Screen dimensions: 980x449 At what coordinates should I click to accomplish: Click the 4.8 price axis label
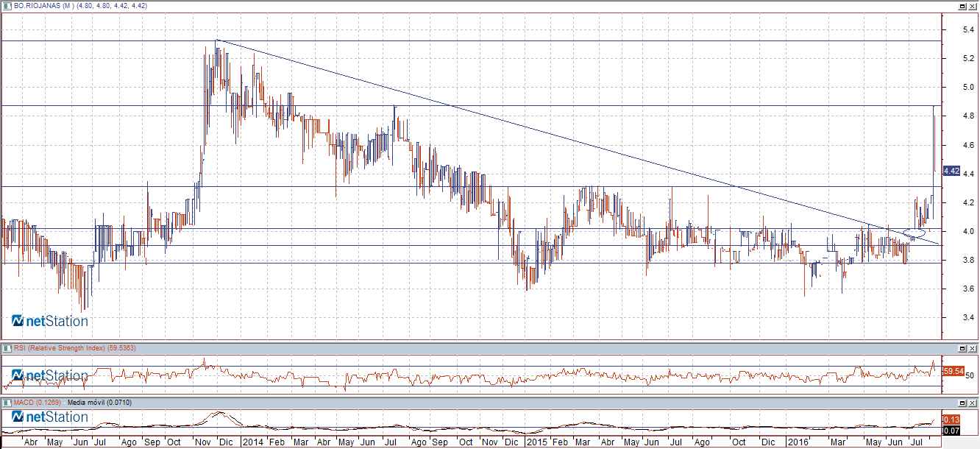click(969, 116)
